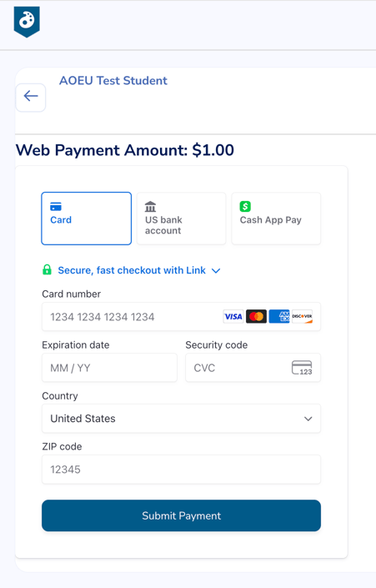Click the Discover card brand icon
Screen dimensions: 376x588
point(302,316)
